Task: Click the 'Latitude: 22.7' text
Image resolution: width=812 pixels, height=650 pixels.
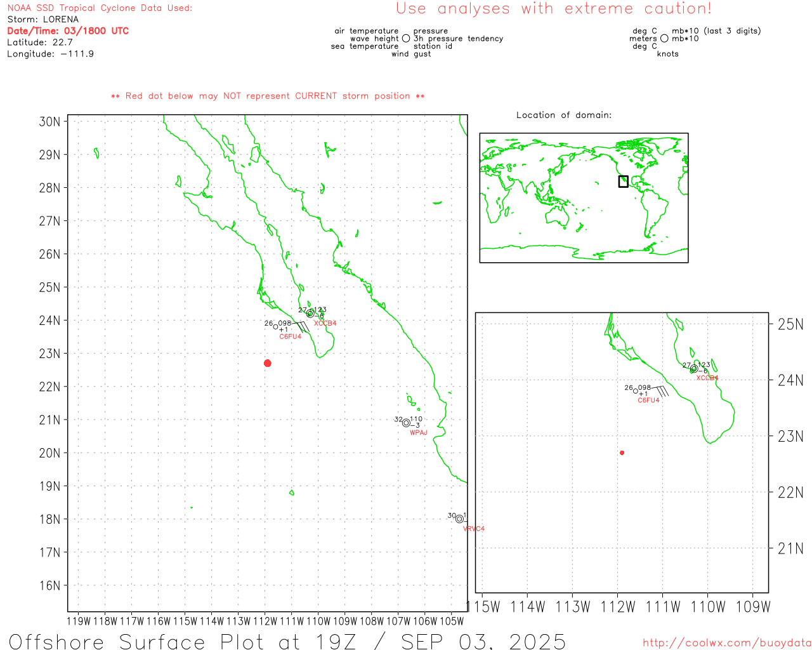Action: (40, 42)
